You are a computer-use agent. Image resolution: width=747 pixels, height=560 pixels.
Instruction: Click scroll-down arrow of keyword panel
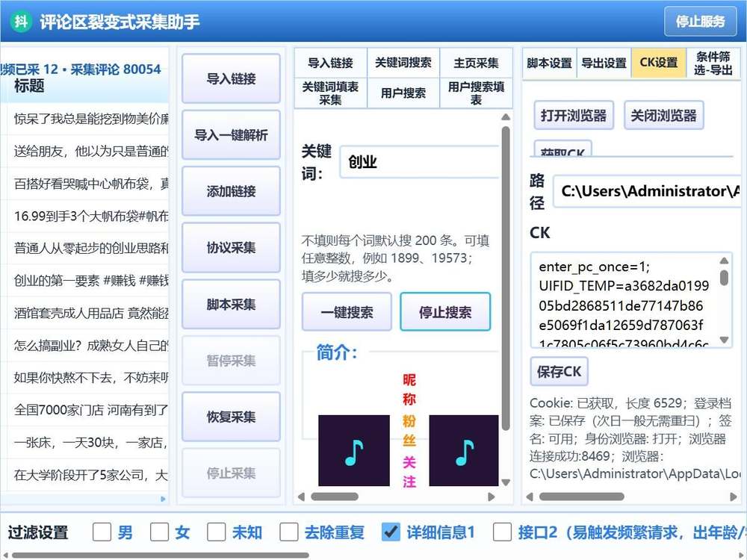click(506, 482)
